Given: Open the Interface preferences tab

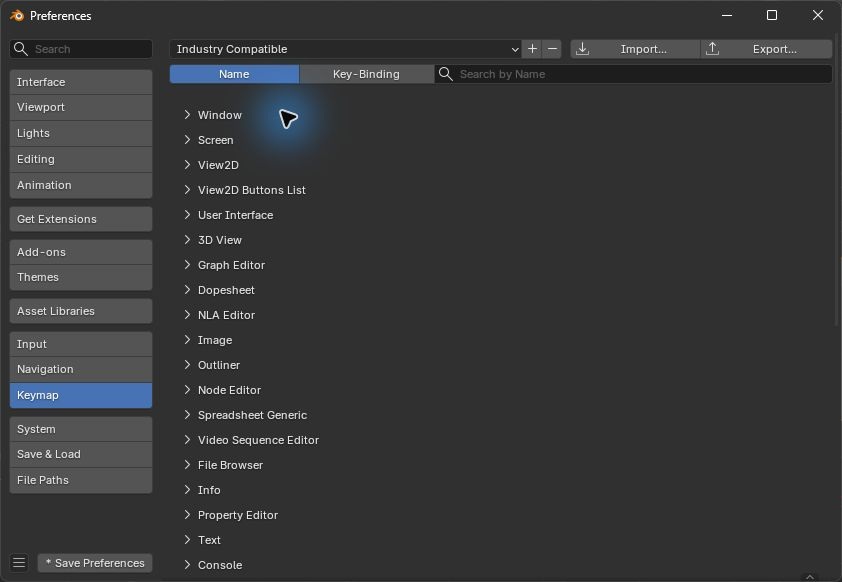Looking at the screenshot, I should coord(81,82).
